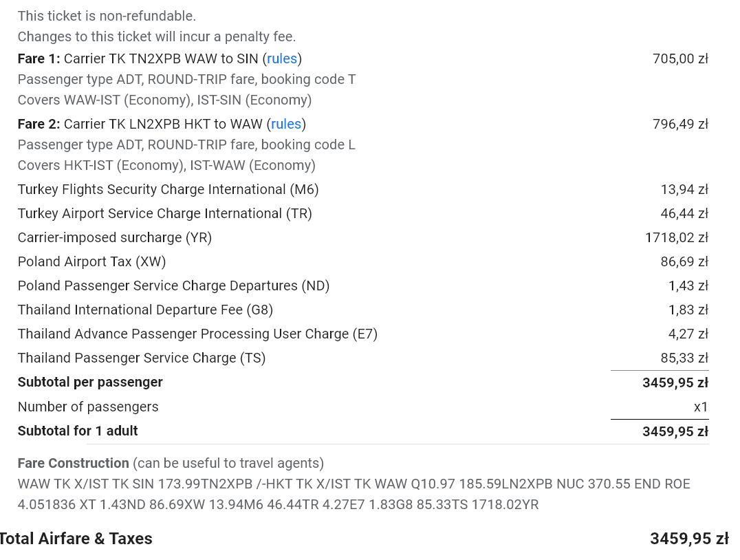The height and width of the screenshot is (560, 740).
Task: Open the rules link for Fare 2
Action: [286, 124]
